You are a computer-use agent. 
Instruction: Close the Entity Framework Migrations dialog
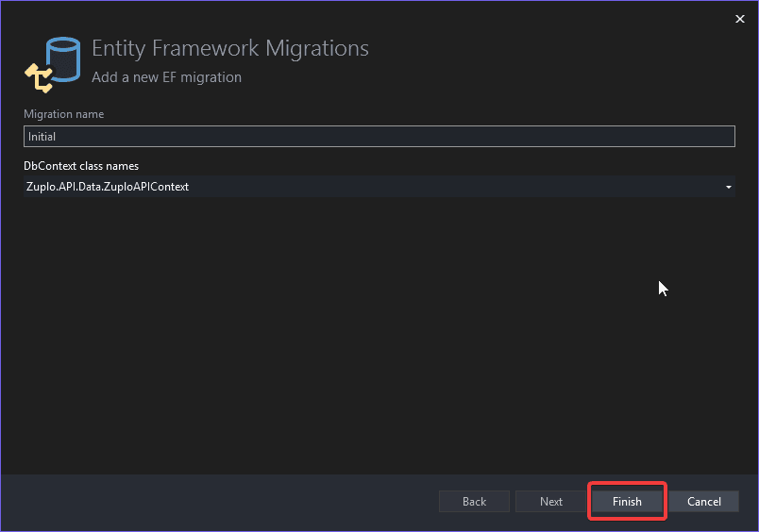(x=739, y=19)
